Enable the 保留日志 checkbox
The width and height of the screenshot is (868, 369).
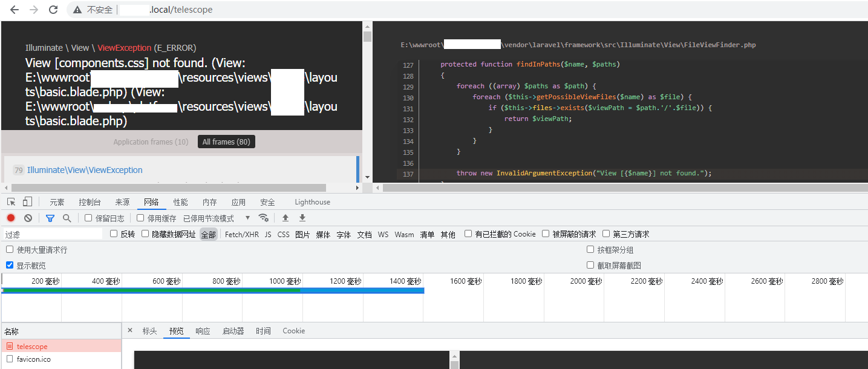point(89,218)
